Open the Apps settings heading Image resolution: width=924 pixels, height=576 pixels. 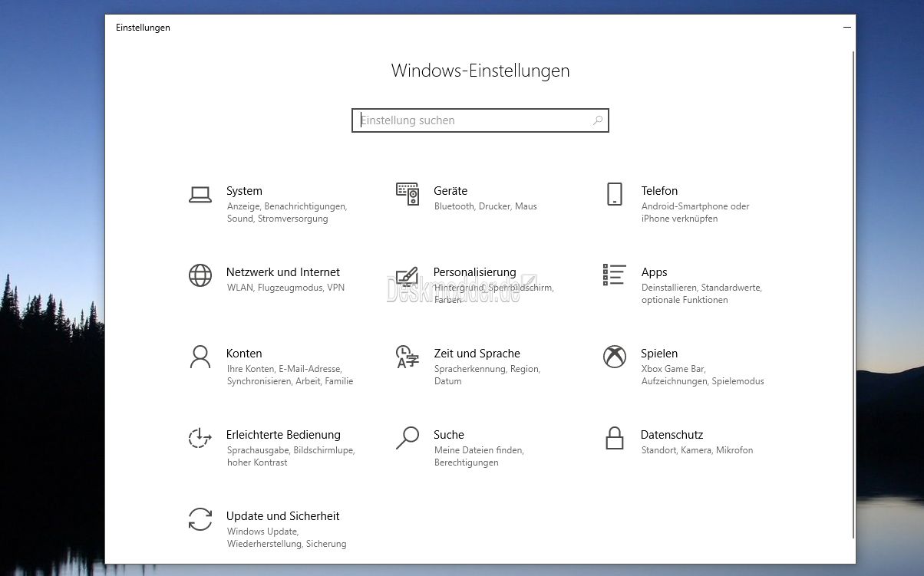(x=655, y=272)
